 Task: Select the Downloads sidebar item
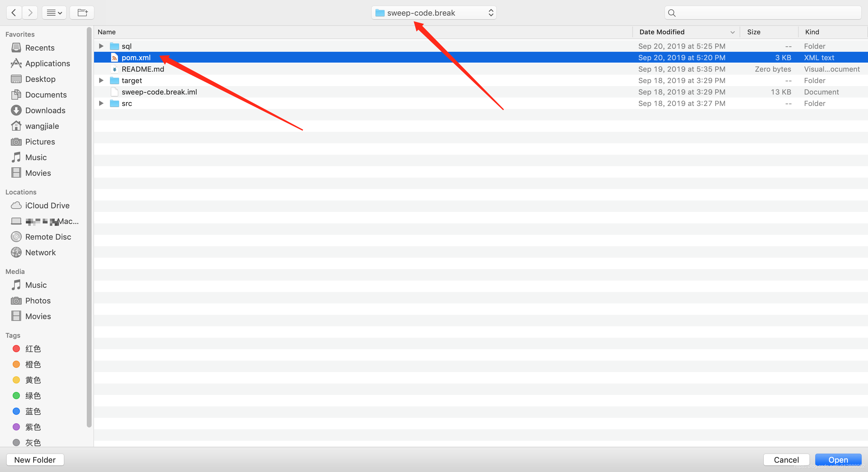tap(46, 110)
